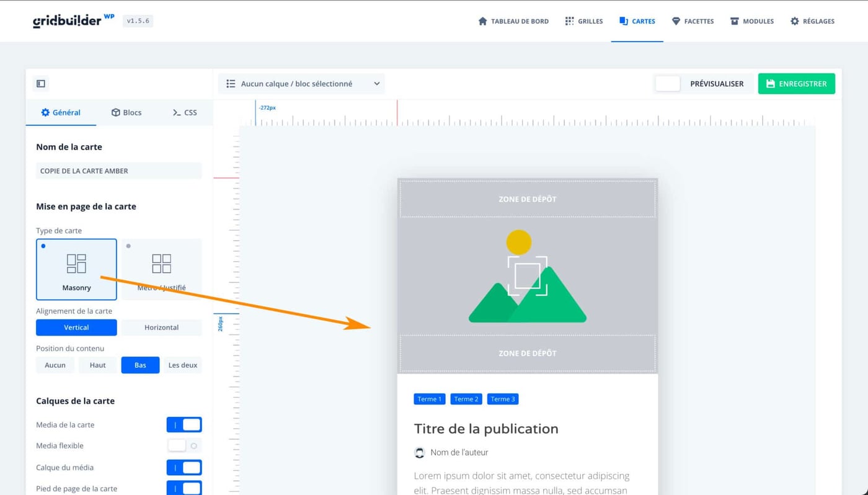The image size is (868, 495).
Task: Select the Modules icon
Action: [x=733, y=20]
